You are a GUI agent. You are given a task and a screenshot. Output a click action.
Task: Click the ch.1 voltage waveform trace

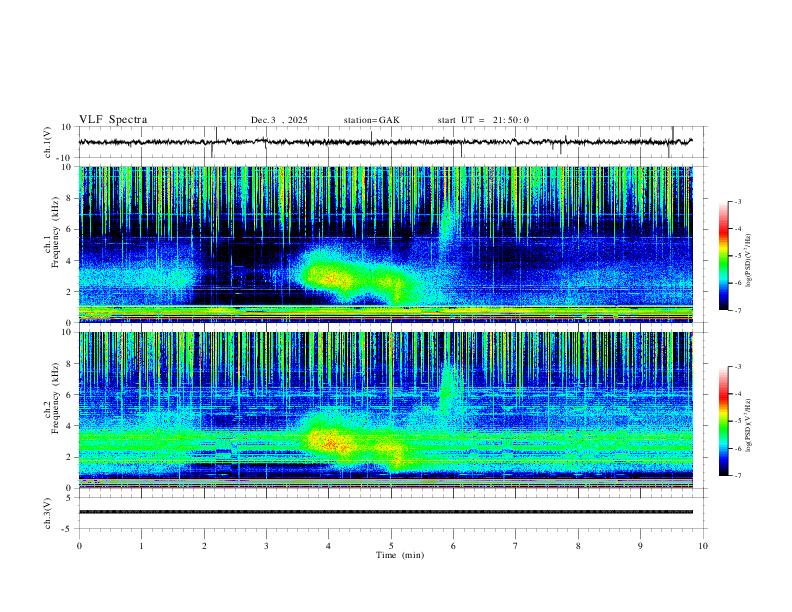(385, 142)
